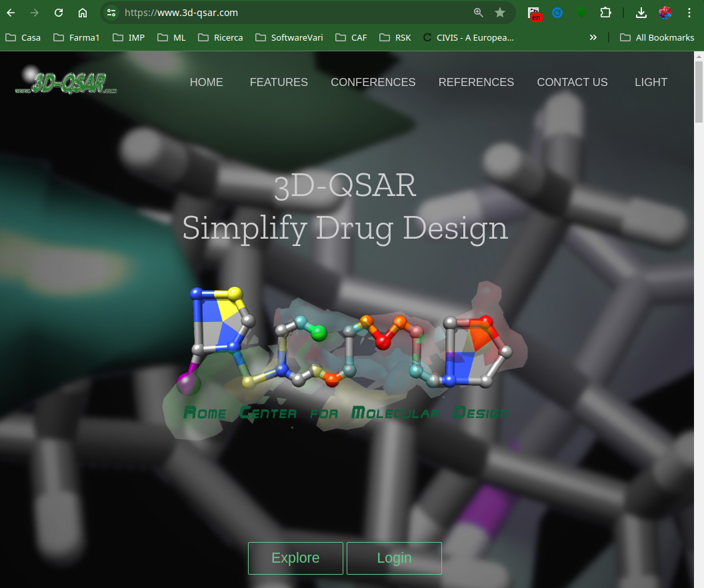Click the page vertical scrollbar thumb
The width and height of the screenshot is (704, 588).
coord(699,92)
